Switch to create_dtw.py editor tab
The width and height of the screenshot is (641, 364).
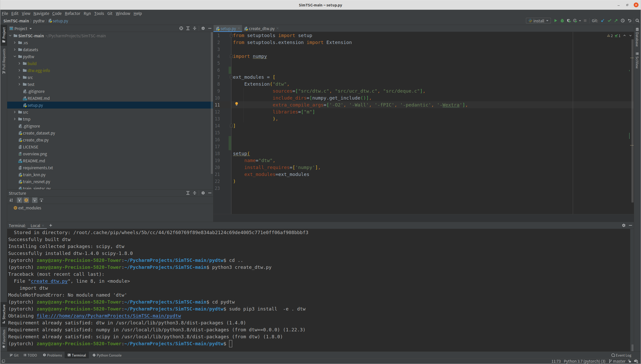(261, 29)
